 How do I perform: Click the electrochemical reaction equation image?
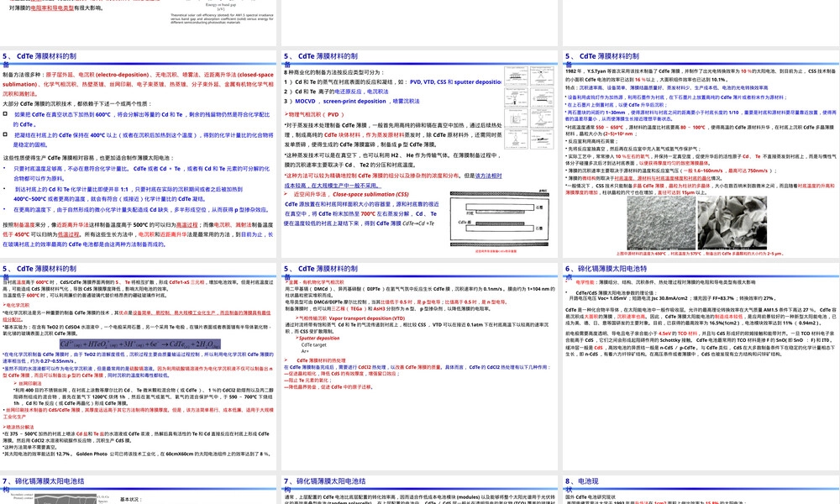139,344
